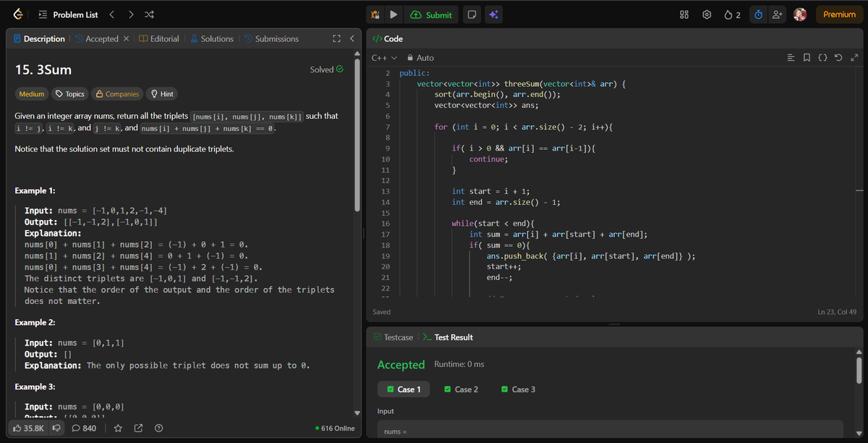Click the 616 Online indicator
The image size is (868, 443).
coord(336,429)
